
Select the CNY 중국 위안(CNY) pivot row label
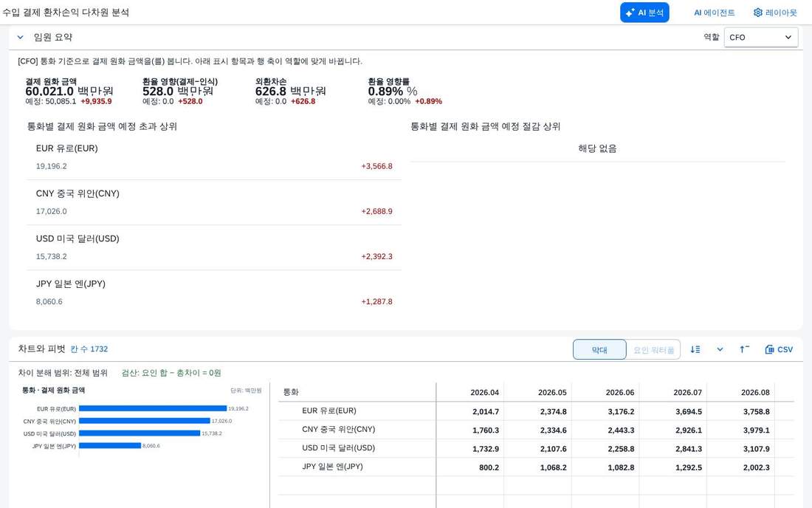pos(339,430)
